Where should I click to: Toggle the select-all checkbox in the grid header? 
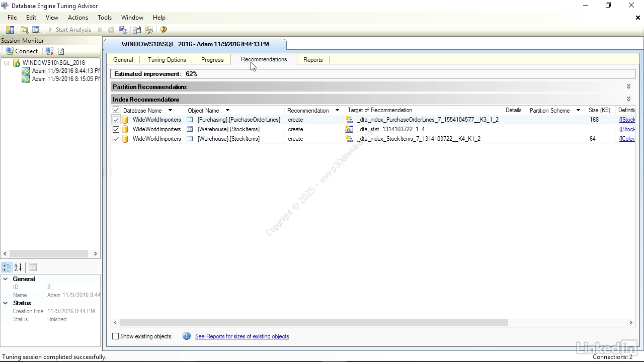coord(116,110)
